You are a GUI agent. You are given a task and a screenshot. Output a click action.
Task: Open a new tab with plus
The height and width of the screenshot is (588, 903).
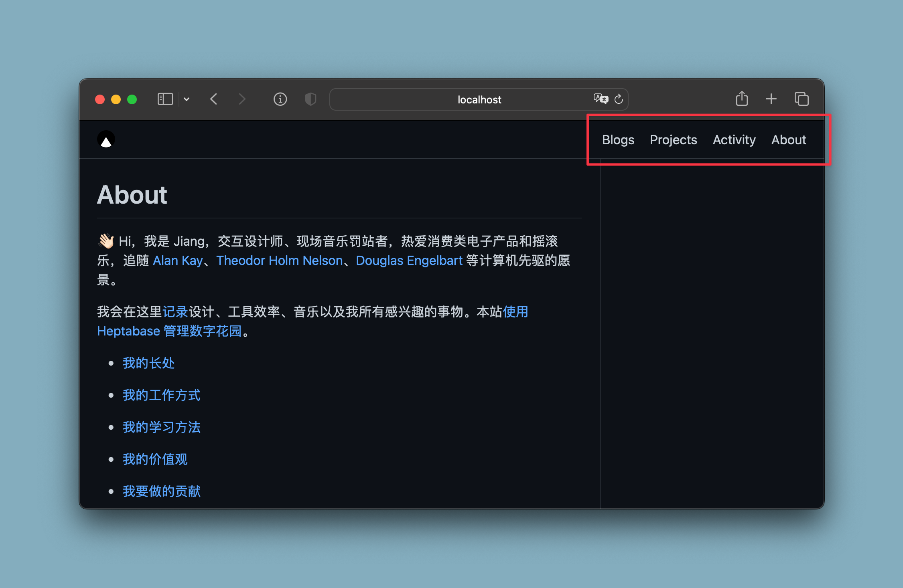tap(771, 99)
